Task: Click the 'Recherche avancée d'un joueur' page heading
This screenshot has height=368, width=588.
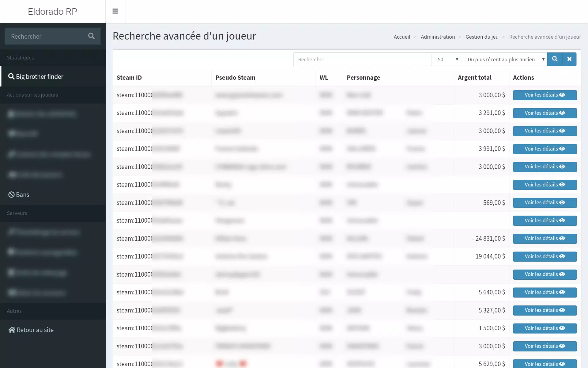Action: (x=184, y=36)
